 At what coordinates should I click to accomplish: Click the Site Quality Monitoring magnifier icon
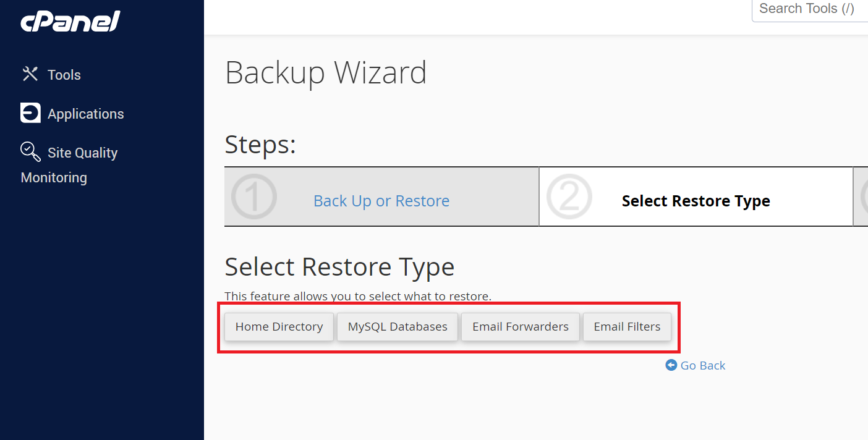(x=30, y=151)
